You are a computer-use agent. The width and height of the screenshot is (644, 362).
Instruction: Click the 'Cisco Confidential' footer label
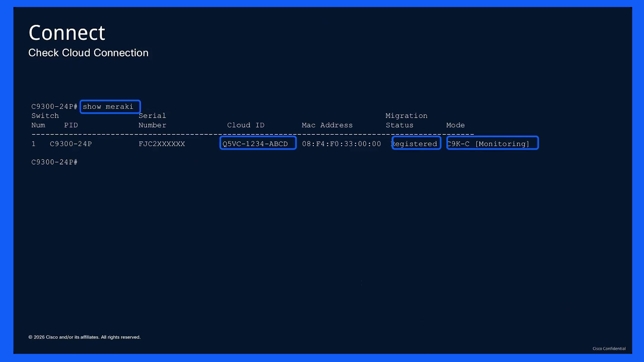tap(609, 349)
